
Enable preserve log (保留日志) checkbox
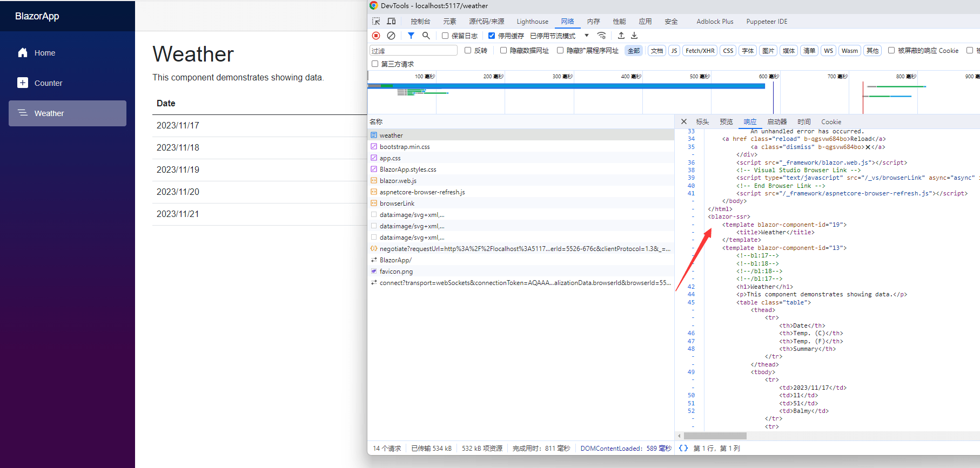click(x=445, y=36)
